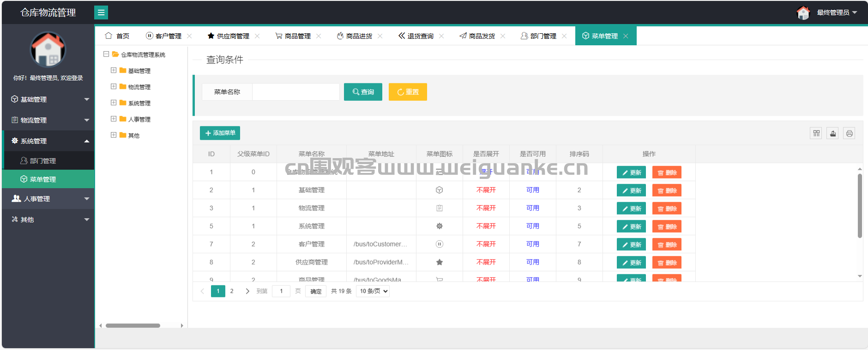Switch to the 退货查询 tab

[x=416, y=36]
